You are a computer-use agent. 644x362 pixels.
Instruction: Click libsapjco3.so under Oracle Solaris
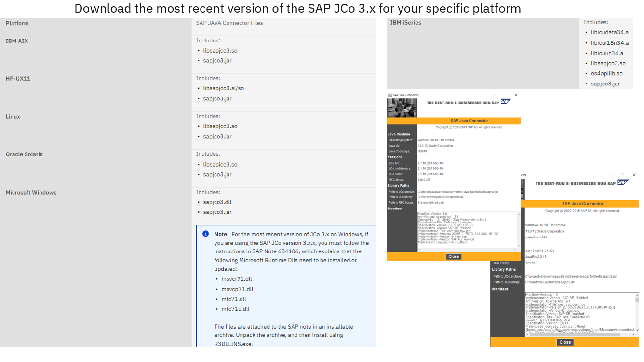(x=220, y=165)
